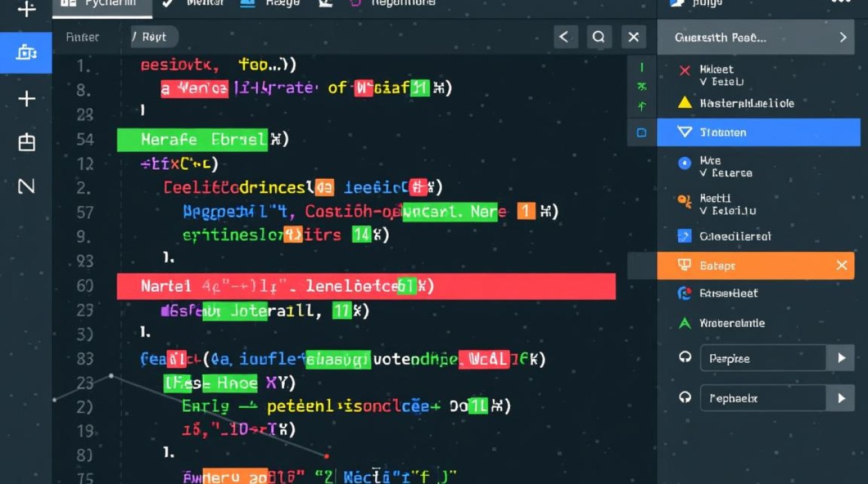Expand the V Reieiu sub-item under Restti
Viewport: 868px width, 484px height.
pyautogui.click(x=728, y=210)
